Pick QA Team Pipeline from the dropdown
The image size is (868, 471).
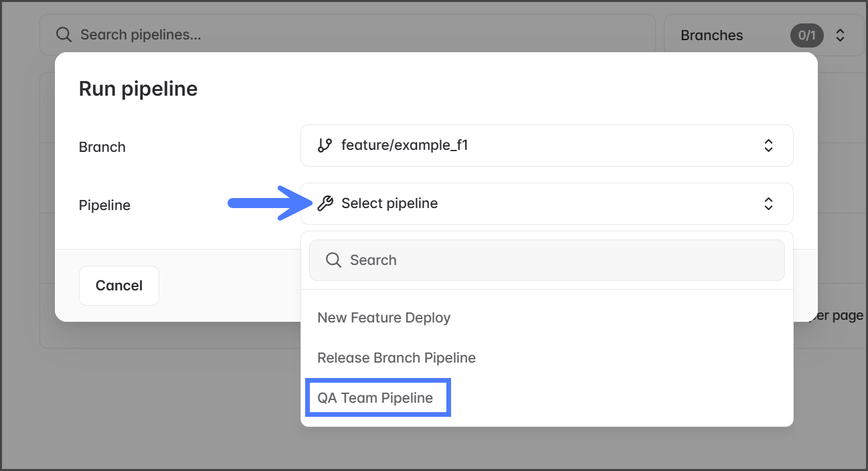tap(375, 398)
